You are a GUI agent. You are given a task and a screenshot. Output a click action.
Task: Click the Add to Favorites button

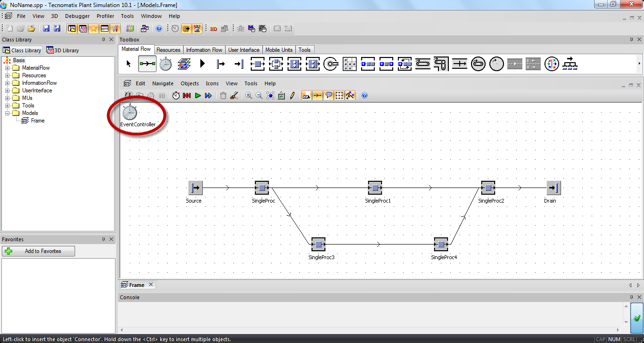coord(38,251)
